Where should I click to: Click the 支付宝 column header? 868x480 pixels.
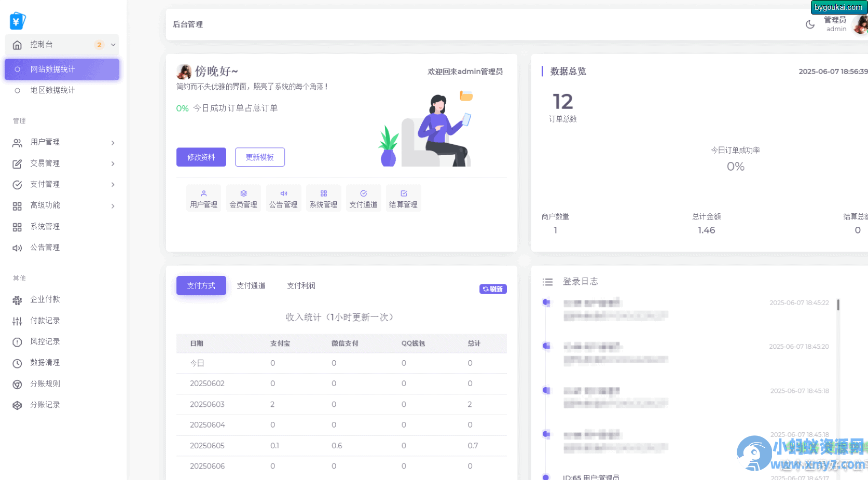(280, 344)
